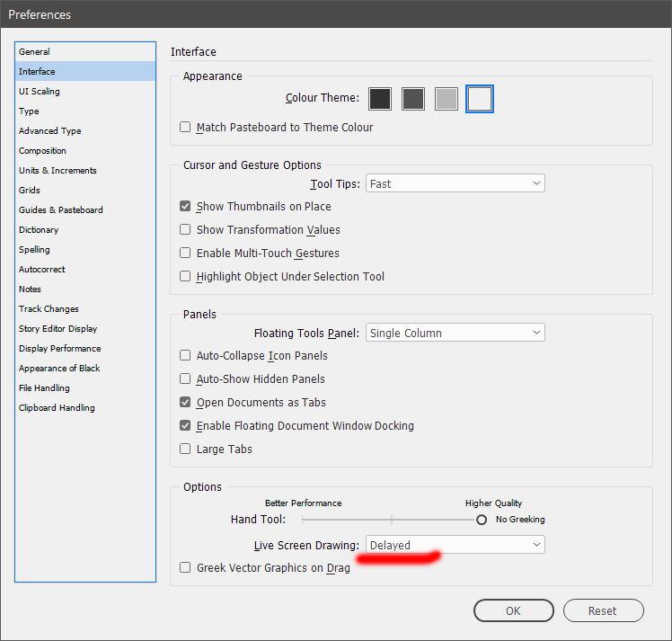Screen dimensions: 672x641
Task: Enable Auto-Collapse Icon Panels
Action: pos(185,355)
